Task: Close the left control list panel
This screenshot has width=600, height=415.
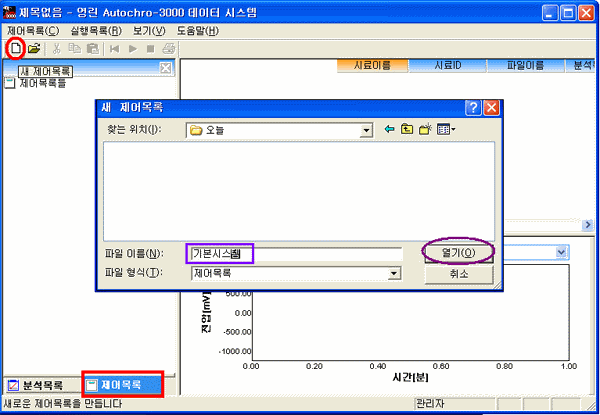Action: 166,67
